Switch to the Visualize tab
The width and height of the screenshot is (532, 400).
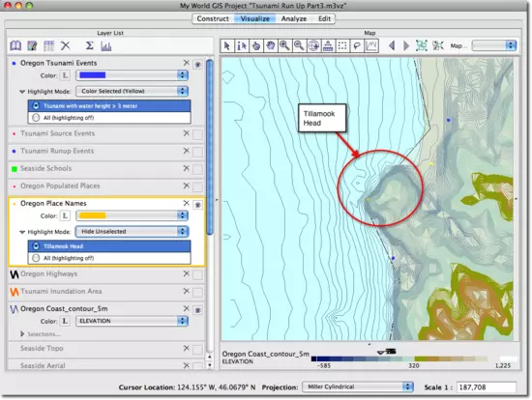[254, 18]
